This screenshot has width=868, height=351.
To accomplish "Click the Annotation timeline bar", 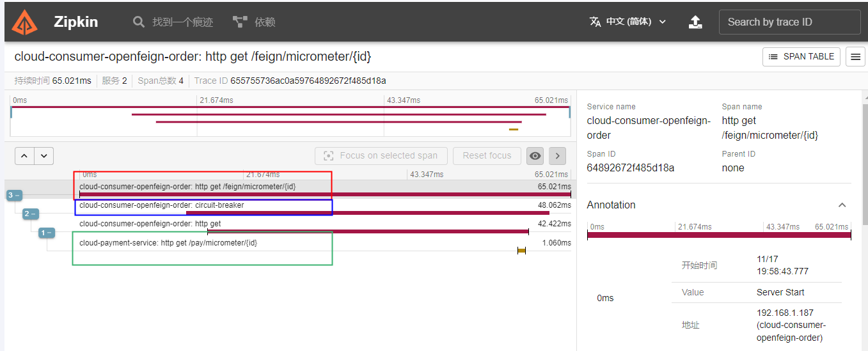I will tap(719, 236).
